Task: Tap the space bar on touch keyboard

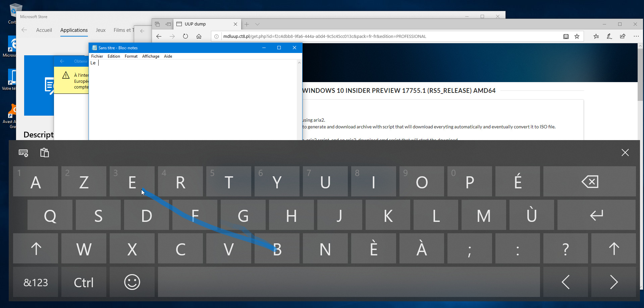Action: tap(349, 282)
